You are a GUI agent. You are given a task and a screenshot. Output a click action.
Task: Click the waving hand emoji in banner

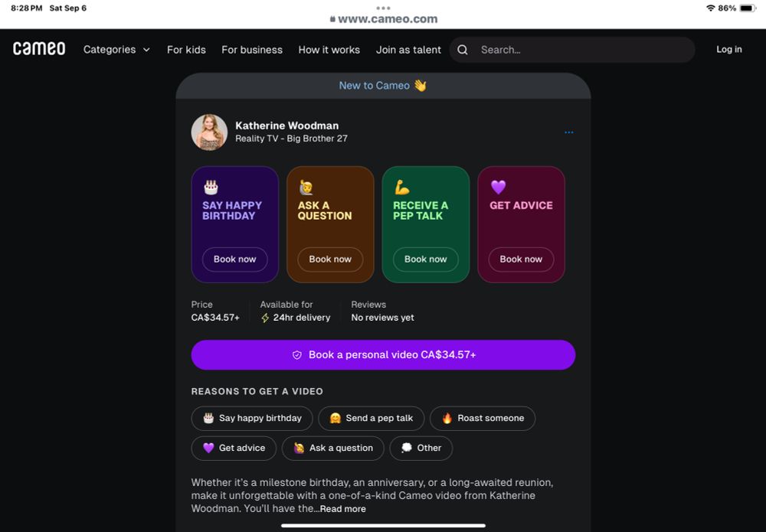click(x=420, y=86)
